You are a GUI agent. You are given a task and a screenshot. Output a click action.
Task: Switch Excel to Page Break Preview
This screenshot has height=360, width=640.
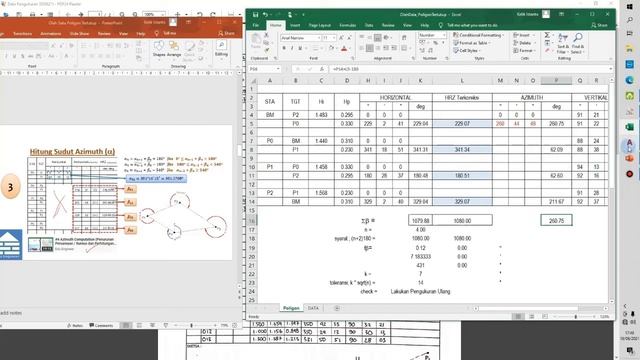point(545,316)
